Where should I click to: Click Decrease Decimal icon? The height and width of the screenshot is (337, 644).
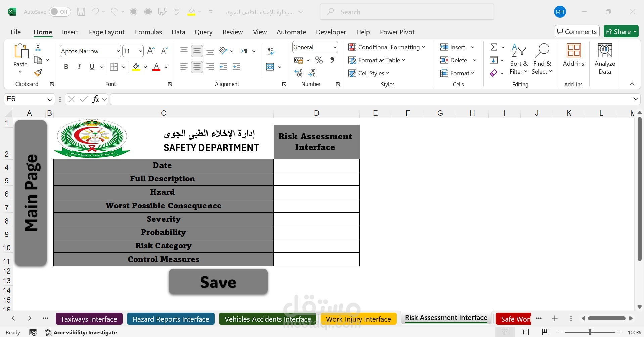[x=312, y=73]
